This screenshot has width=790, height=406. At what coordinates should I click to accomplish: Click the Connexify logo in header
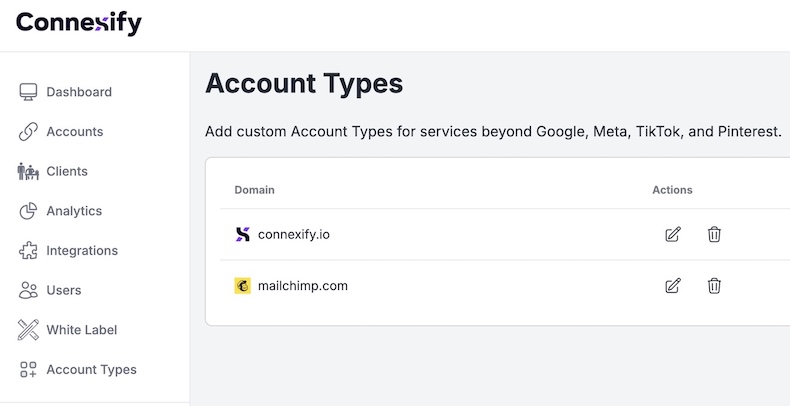[x=79, y=22]
